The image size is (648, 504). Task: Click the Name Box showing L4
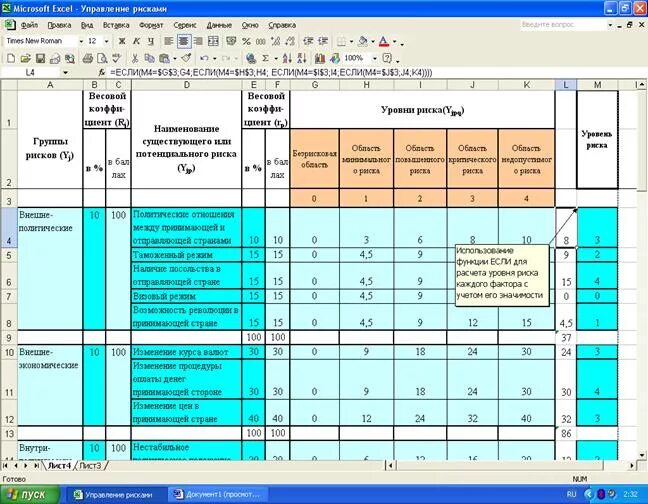[x=31, y=73]
